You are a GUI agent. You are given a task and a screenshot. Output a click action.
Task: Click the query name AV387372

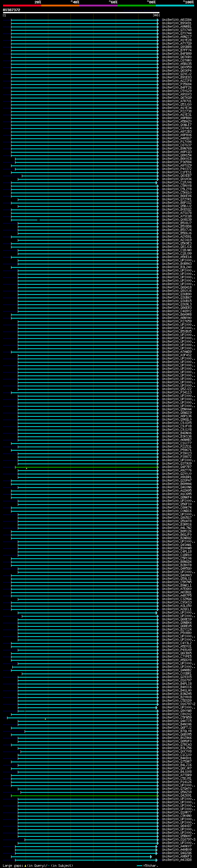[x=11, y=10]
